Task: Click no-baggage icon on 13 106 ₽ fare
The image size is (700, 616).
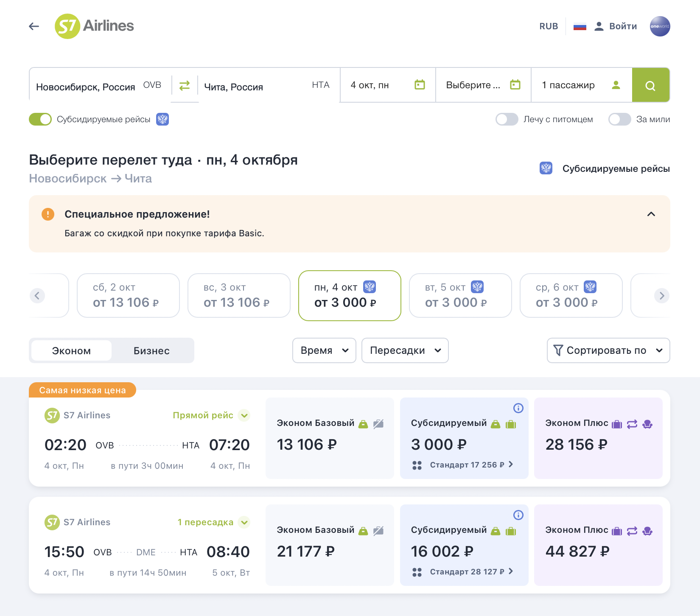Action: tap(378, 424)
